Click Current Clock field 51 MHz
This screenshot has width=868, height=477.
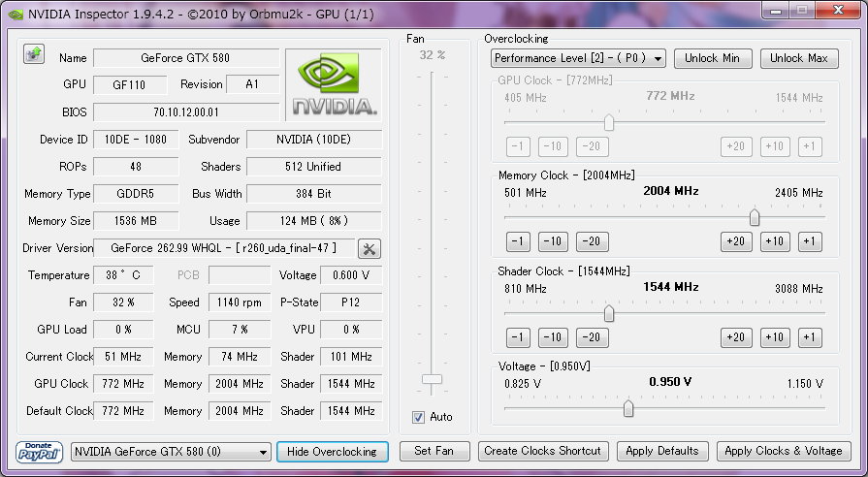[123, 357]
